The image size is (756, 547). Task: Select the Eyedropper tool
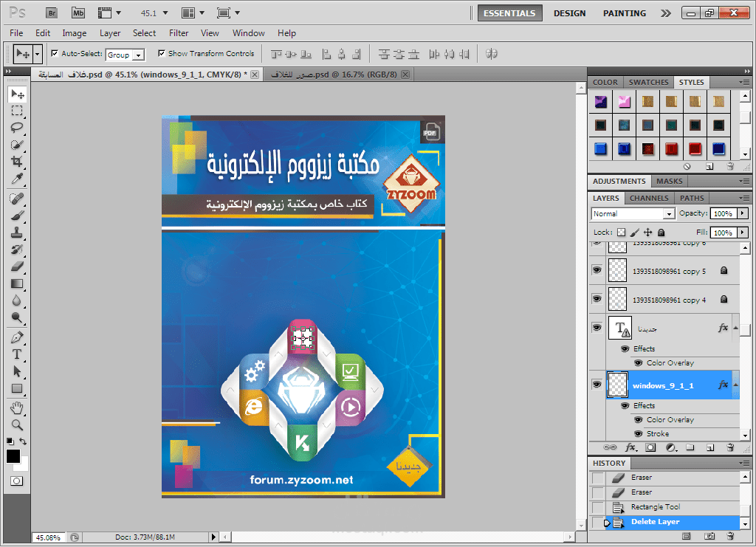pyautogui.click(x=17, y=179)
